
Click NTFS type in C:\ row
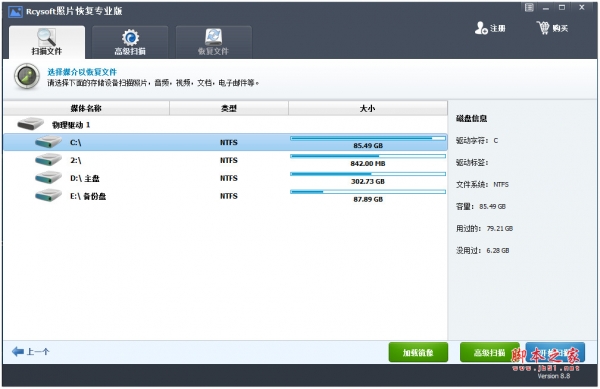tap(229, 142)
